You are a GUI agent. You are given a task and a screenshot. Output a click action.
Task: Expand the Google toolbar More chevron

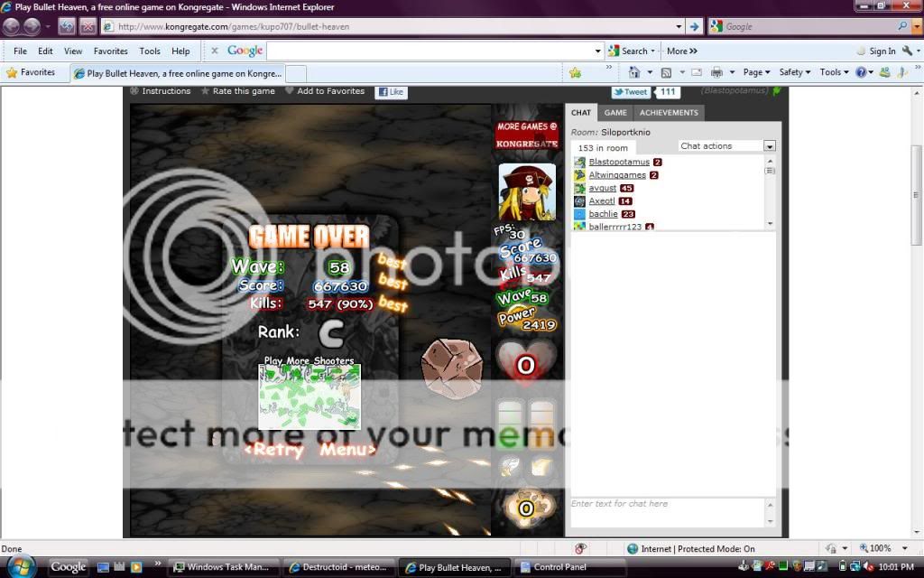coord(682,51)
